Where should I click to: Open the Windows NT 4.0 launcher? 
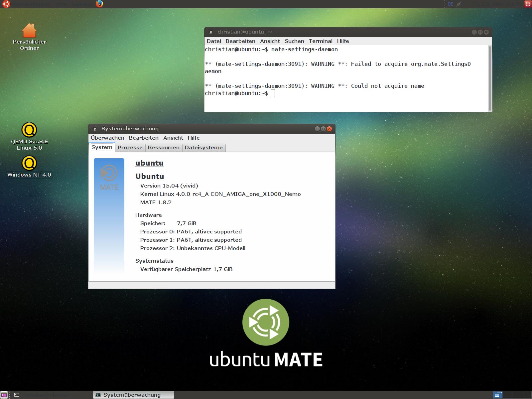coord(29,163)
